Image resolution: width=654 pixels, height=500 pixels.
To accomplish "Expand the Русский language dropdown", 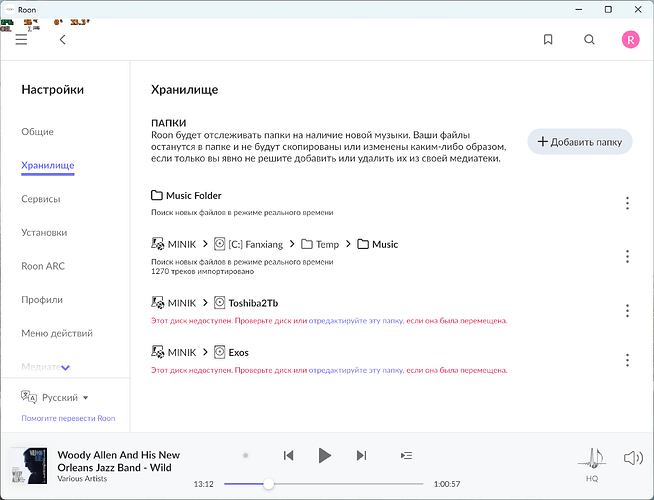I will pos(65,397).
